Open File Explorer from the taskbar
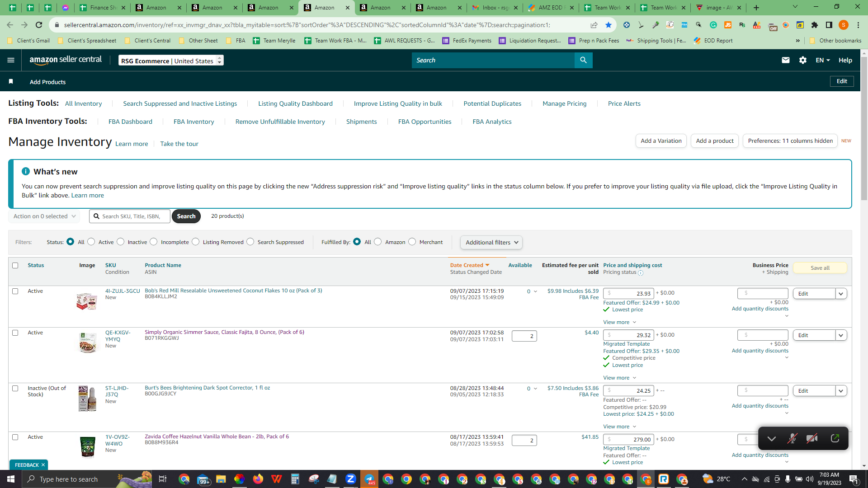The width and height of the screenshot is (868, 488). coord(221,479)
